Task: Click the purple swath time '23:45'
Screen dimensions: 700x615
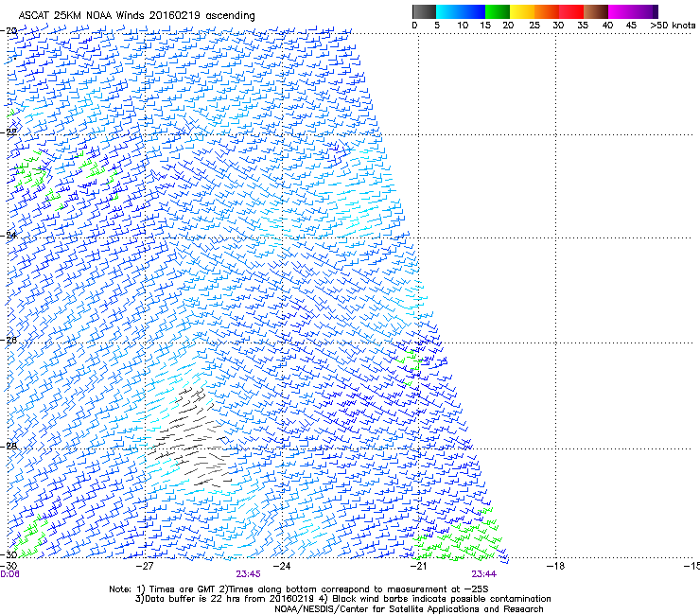Action: pos(248,574)
